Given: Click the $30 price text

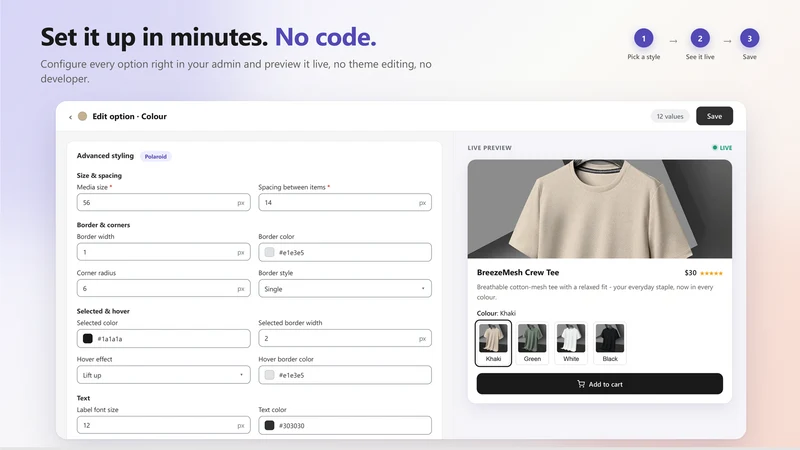Looking at the screenshot, I should click(x=690, y=273).
